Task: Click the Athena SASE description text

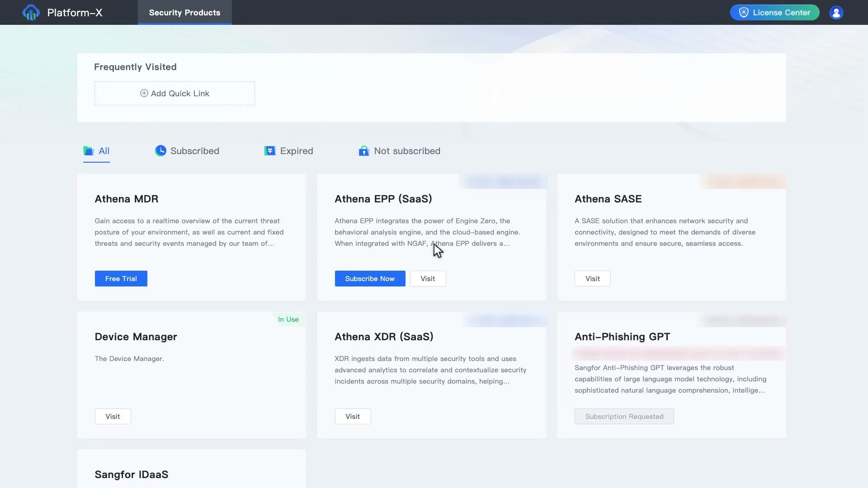Action: tap(665, 232)
